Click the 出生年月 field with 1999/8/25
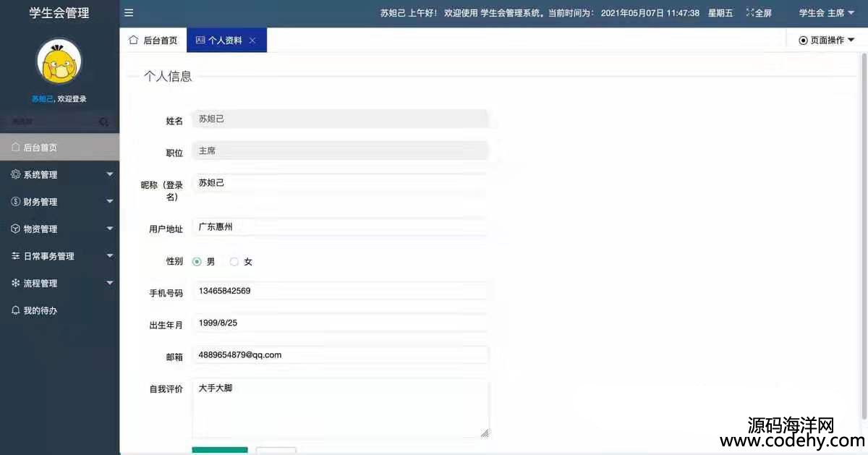Screen dimensions: 868x455 pyautogui.click(x=340, y=323)
